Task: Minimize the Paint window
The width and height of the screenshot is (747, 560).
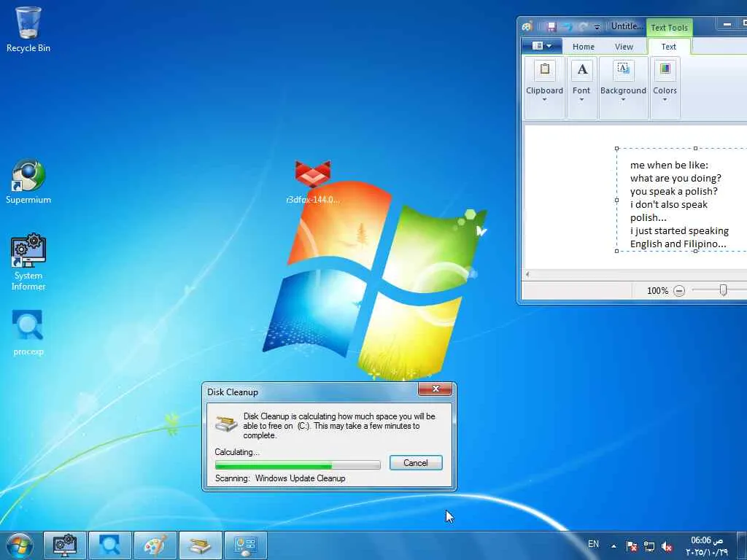Action: [727, 24]
